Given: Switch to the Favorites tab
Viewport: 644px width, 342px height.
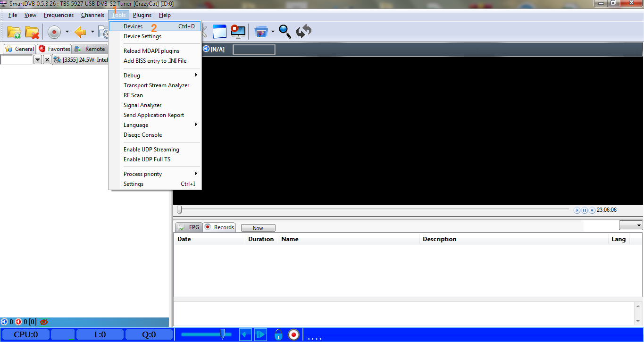Looking at the screenshot, I should coord(54,49).
